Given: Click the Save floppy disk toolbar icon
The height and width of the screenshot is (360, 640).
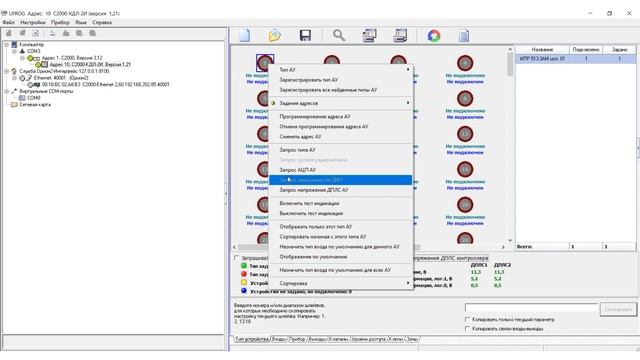Looking at the screenshot, I should pos(305,36).
